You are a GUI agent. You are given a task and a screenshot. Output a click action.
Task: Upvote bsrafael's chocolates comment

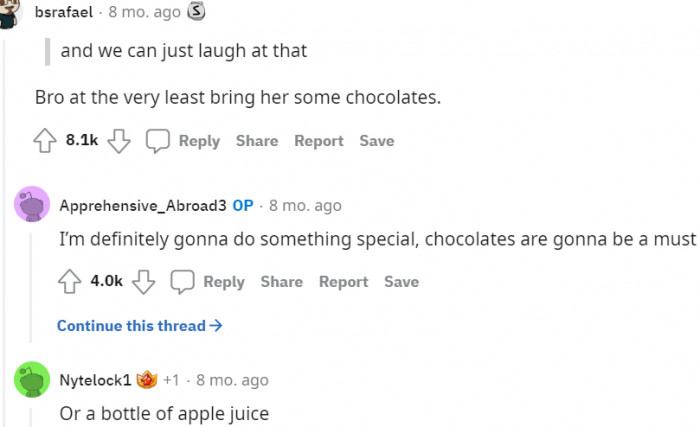(x=44, y=141)
